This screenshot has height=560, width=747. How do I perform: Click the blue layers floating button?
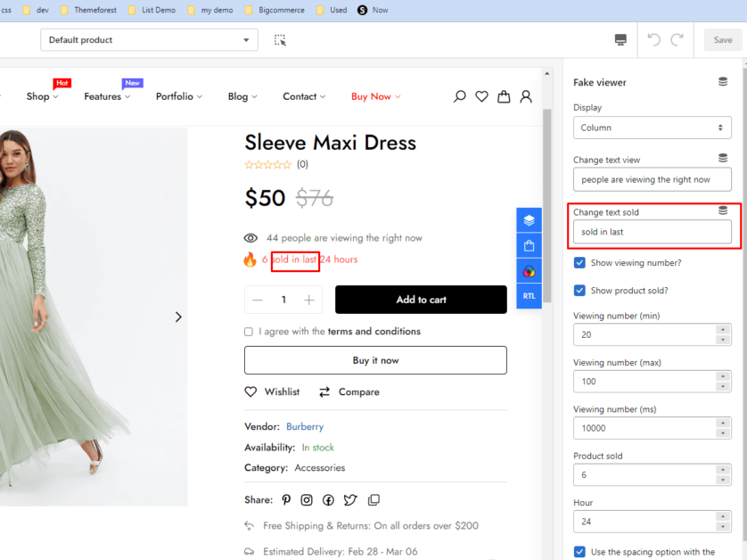tap(529, 220)
